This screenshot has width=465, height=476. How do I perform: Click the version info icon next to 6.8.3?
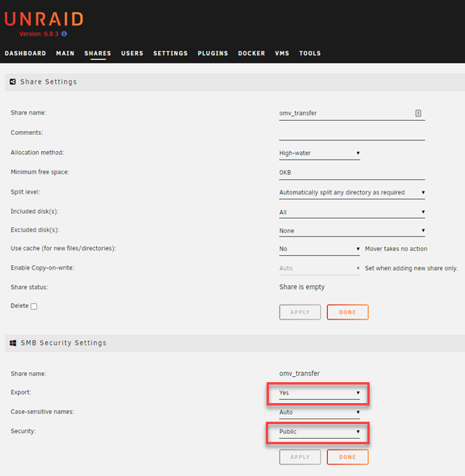point(64,34)
